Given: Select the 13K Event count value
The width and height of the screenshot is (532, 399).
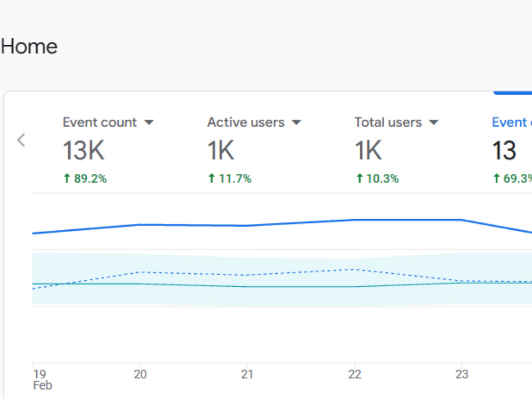Looking at the screenshot, I should tap(84, 151).
